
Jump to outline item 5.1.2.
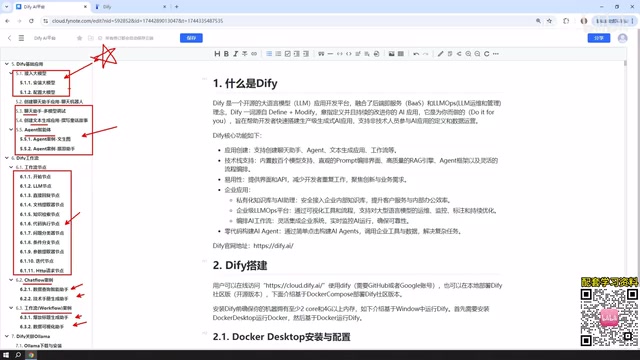pos(37,92)
